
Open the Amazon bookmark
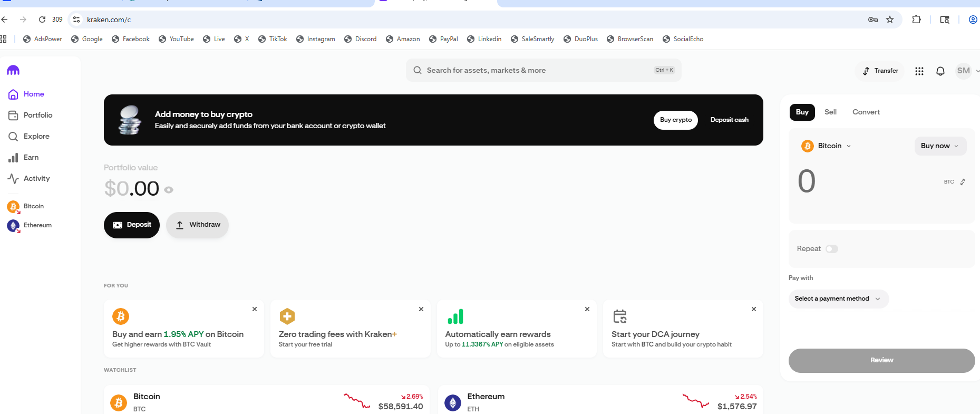coord(403,39)
